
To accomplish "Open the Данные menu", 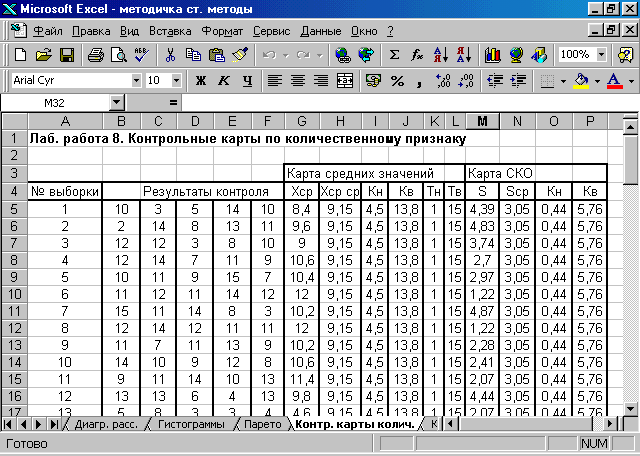I will click(321, 31).
